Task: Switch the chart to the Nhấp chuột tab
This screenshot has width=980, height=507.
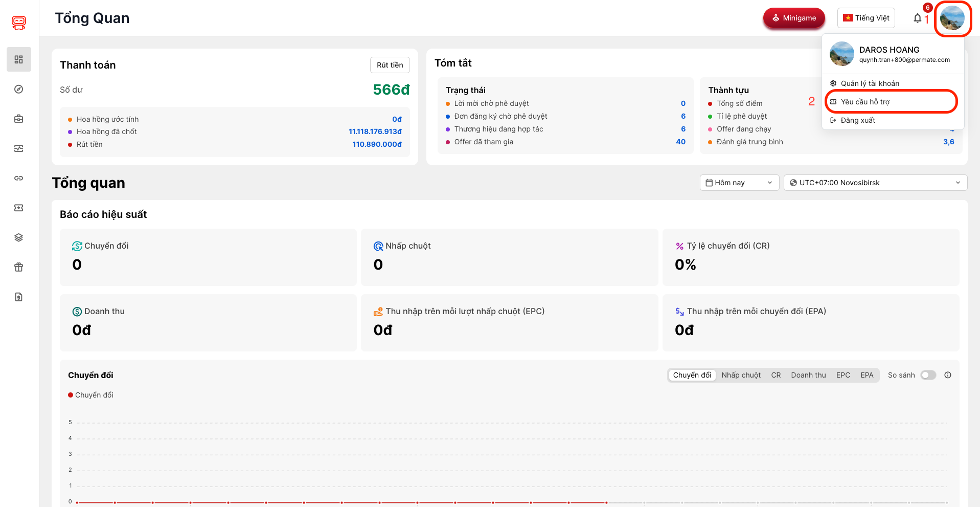Action: [741, 375]
